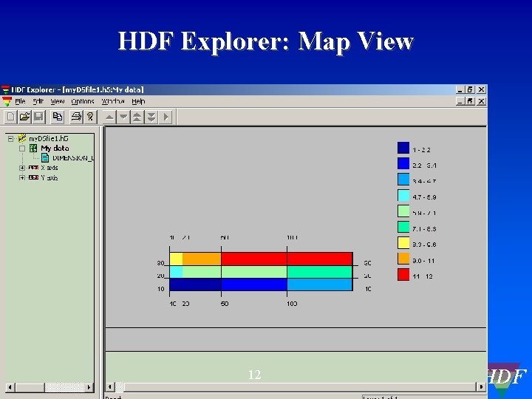Viewport: 532px width, 399px height.
Task: Minimize the My data child window
Action: (x=460, y=101)
